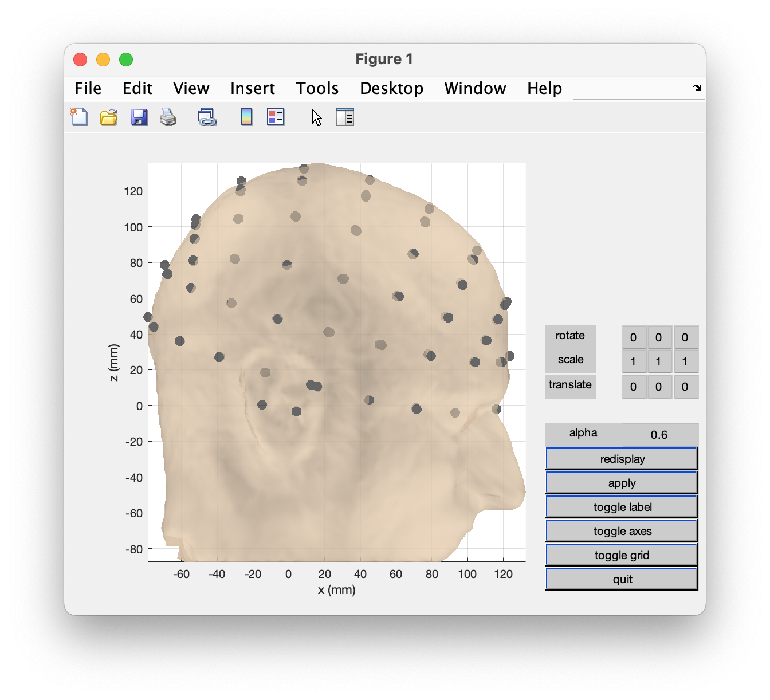This screenshot has width=770, height=700.
Task: Open a file using the folder icon
Action: tap(108, 117)
